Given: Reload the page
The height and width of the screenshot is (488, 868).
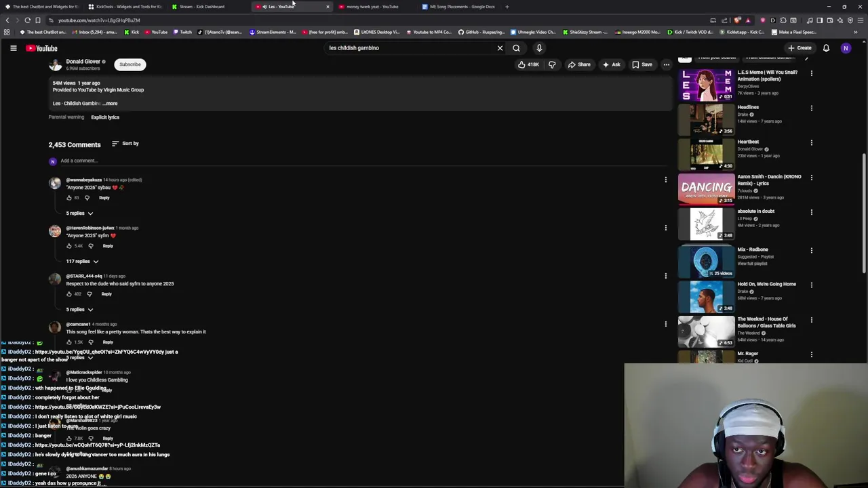Looking at the screenshot, I should pyautogui.click(x=27, y=20).
